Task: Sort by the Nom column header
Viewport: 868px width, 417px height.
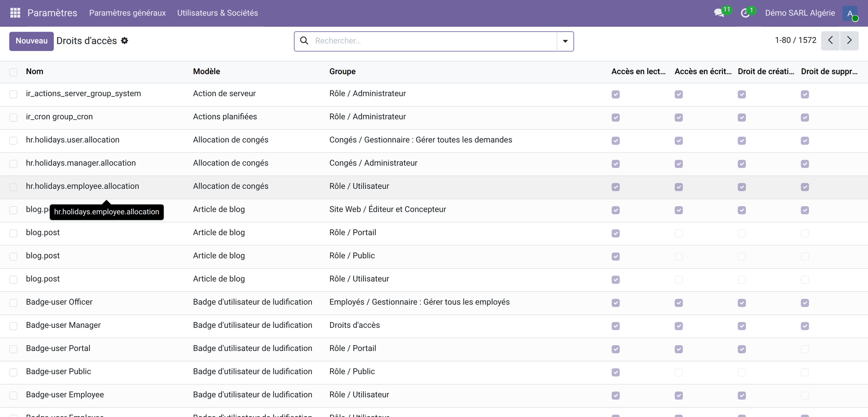Action: coord(34,71)
